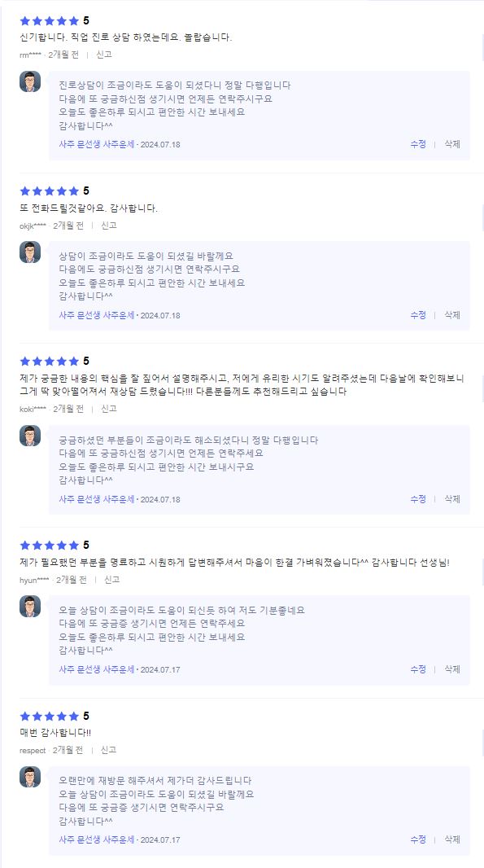
Task: Click 삭제 next to the second reply
Action: [x=452, y=313]
